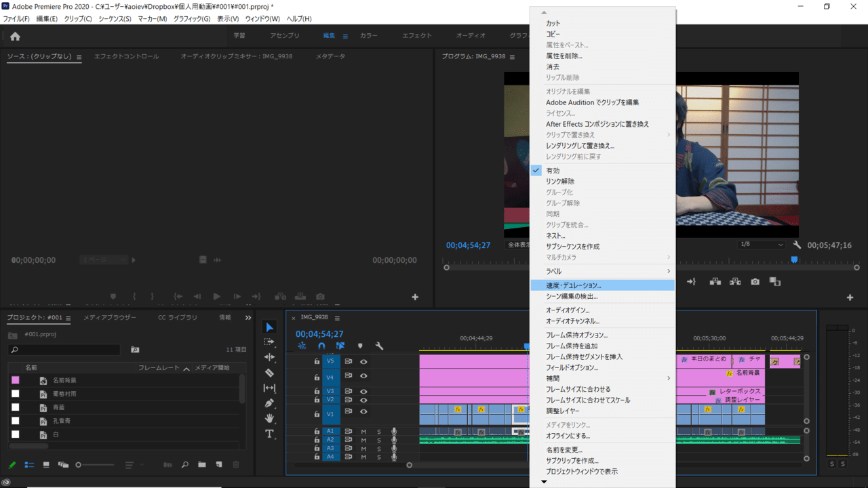Select the Type tool
This screenshot has width=868, height=488.
point(269,434)
